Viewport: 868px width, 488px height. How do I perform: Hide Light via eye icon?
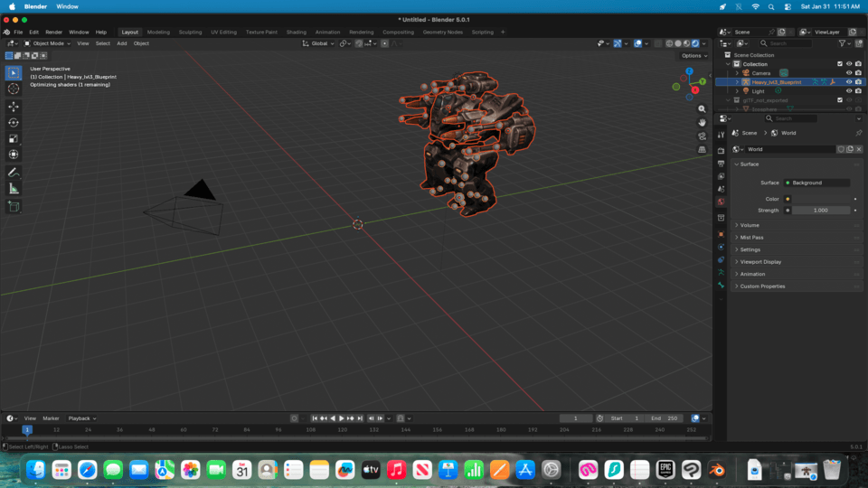(x=849, y=91)
